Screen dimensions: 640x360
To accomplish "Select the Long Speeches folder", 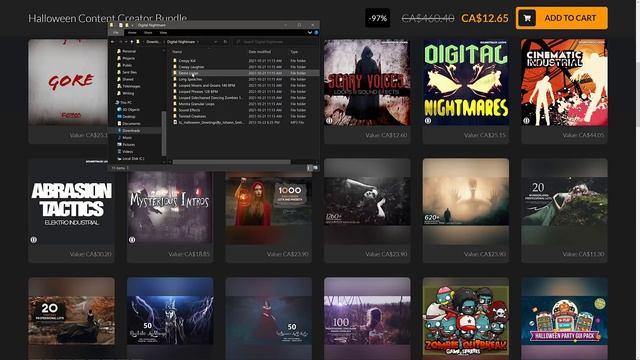I will 190,79.
